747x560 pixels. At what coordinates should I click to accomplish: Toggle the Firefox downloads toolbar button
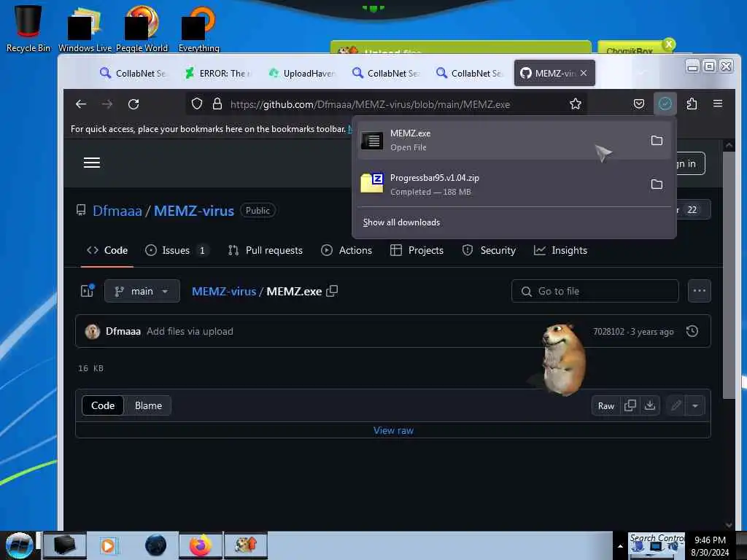point(665,104)
